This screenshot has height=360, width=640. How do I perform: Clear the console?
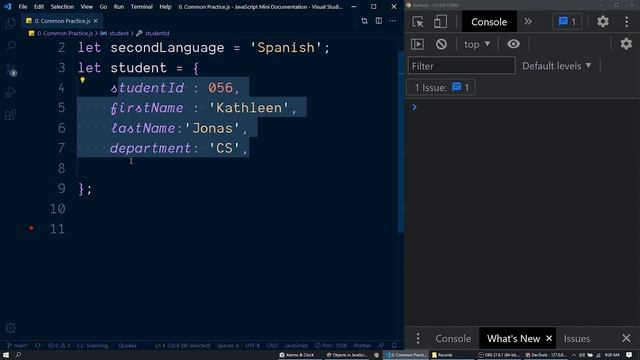441,44
